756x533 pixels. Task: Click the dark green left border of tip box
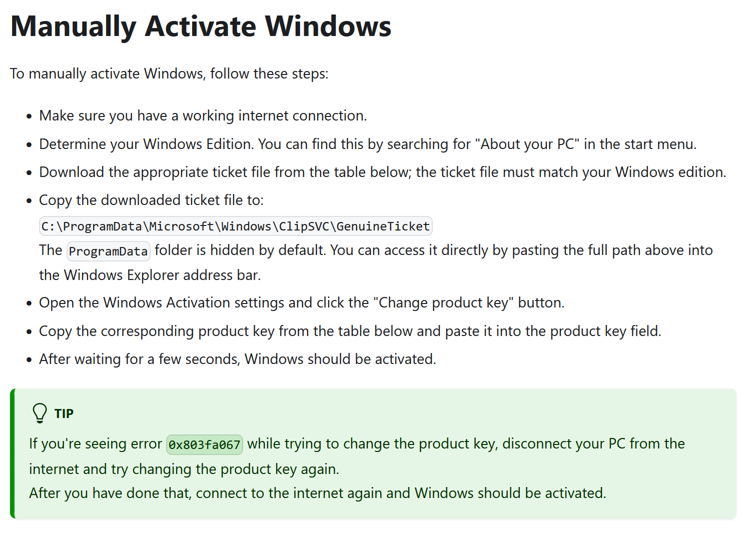(13, 453)
